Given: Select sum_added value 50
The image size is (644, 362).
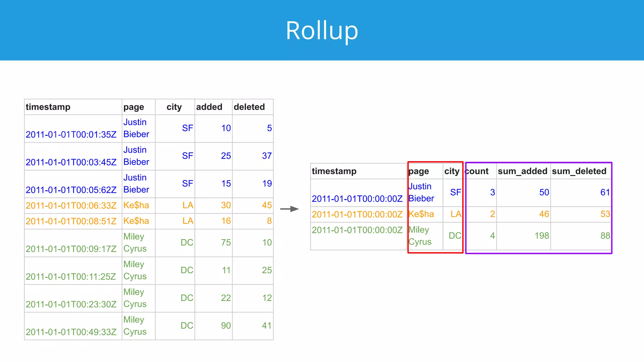Looking at the screenshot, I should coord(544,192).
